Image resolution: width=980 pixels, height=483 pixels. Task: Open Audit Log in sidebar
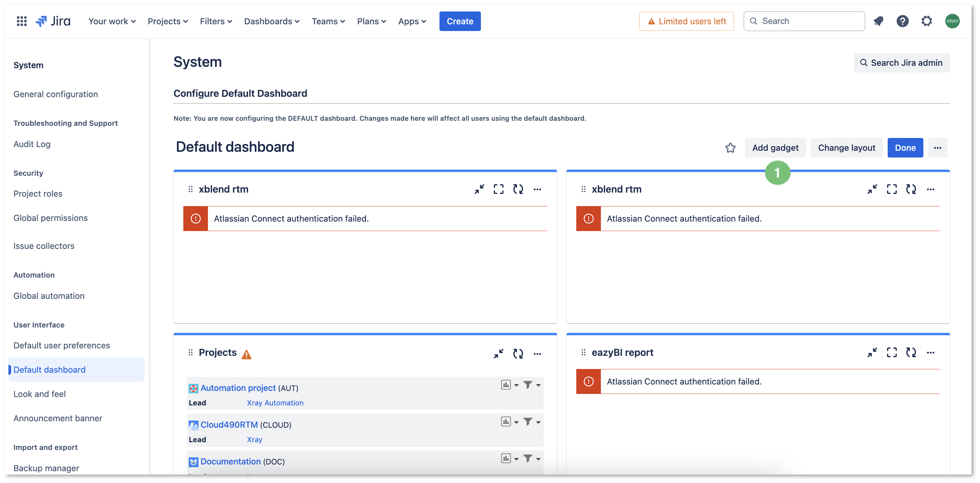point(32,144)
